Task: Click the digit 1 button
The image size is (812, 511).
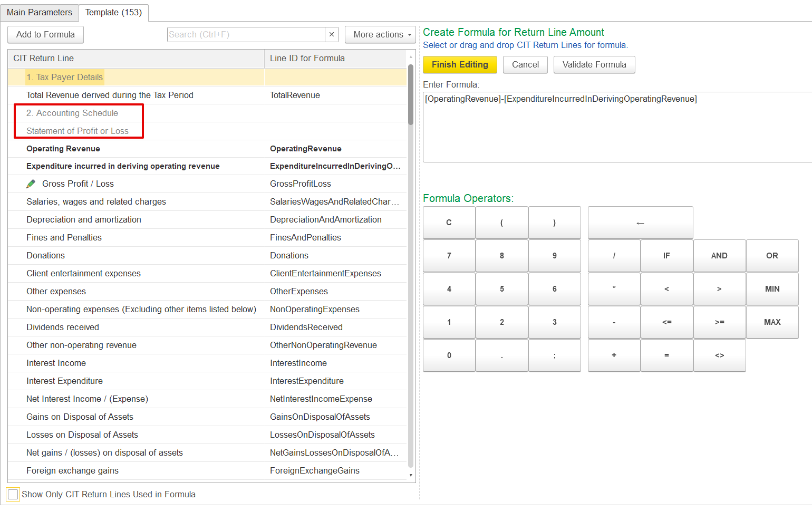Action: 449,322
